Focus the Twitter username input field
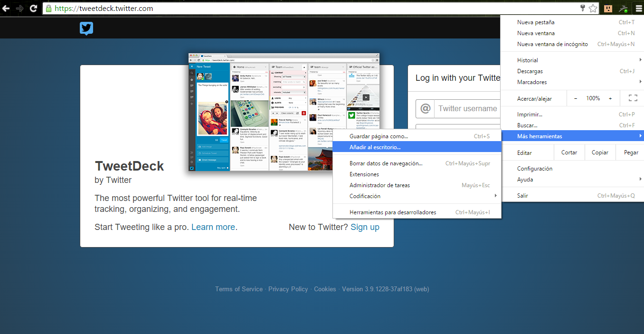Image resolution: width=644 pixels, height=334 pixels. 468,109
